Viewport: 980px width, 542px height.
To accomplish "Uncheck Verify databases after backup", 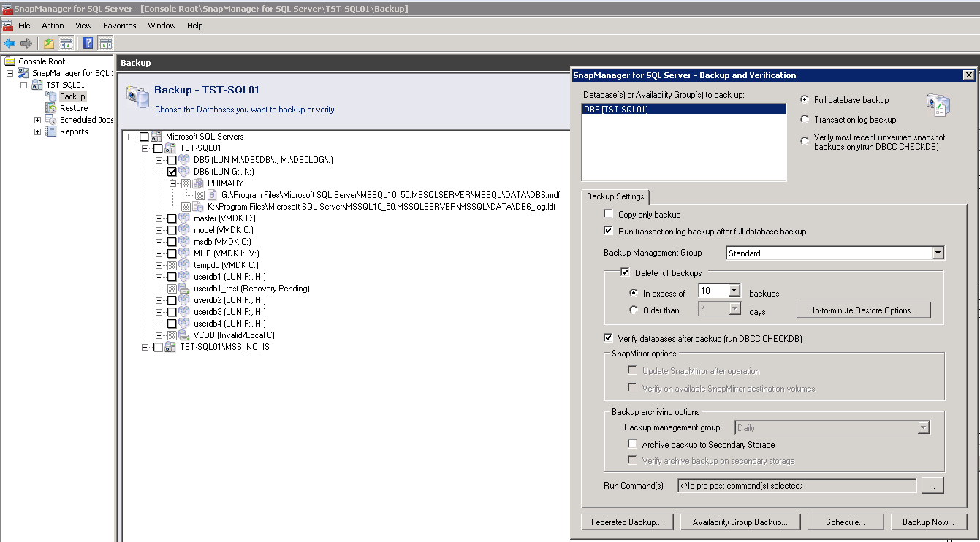I will click(609, 338).
